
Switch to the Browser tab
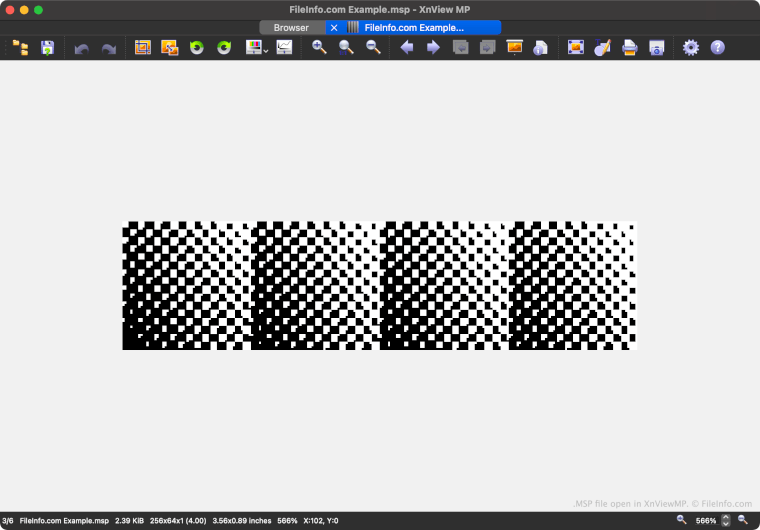[x=291, y=28]
